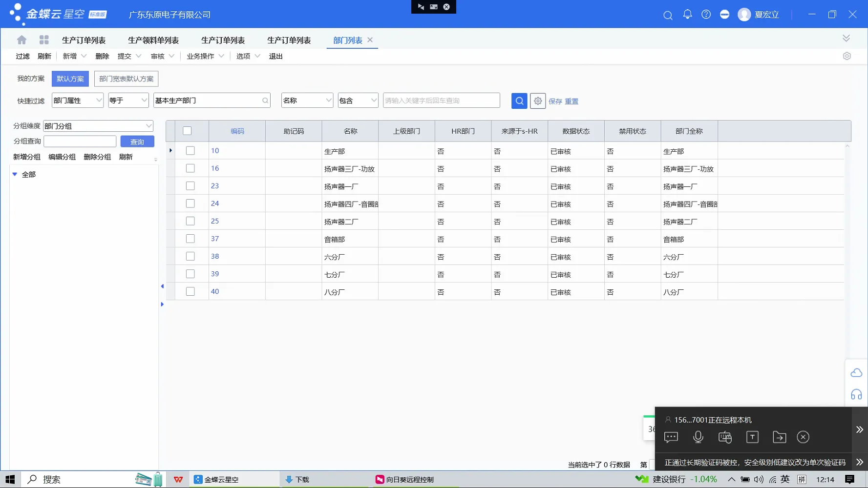
Task: Open the notifications bell
Action: click(x=687, y=15)
